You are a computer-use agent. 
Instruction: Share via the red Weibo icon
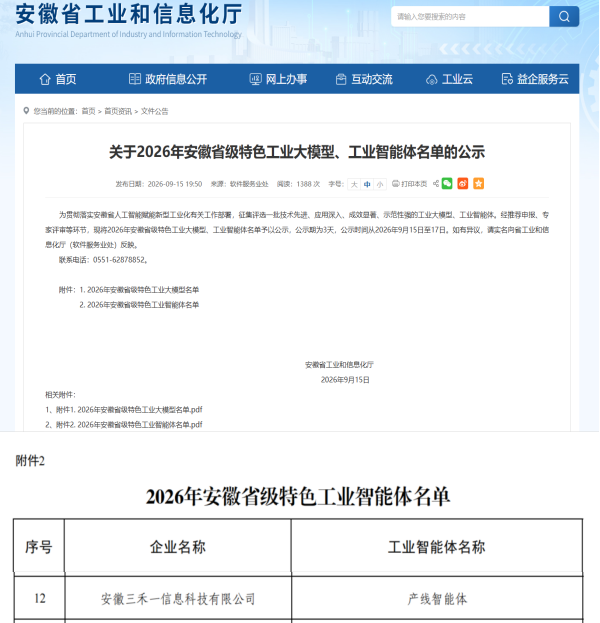point(463,184)
